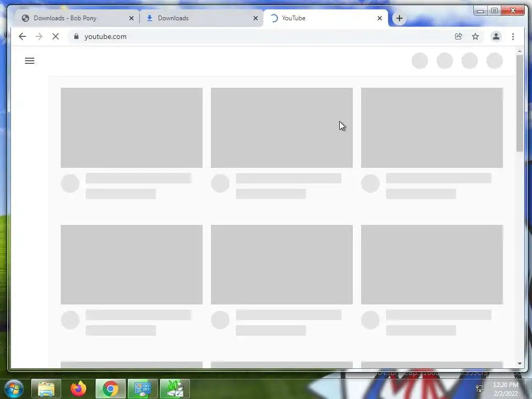Minimize the Chrome window
532x399 pixels.
point(481,10)
